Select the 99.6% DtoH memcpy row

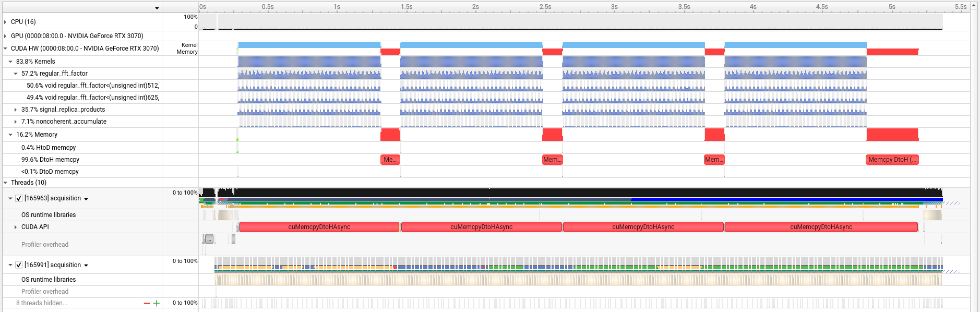[50, 160]
